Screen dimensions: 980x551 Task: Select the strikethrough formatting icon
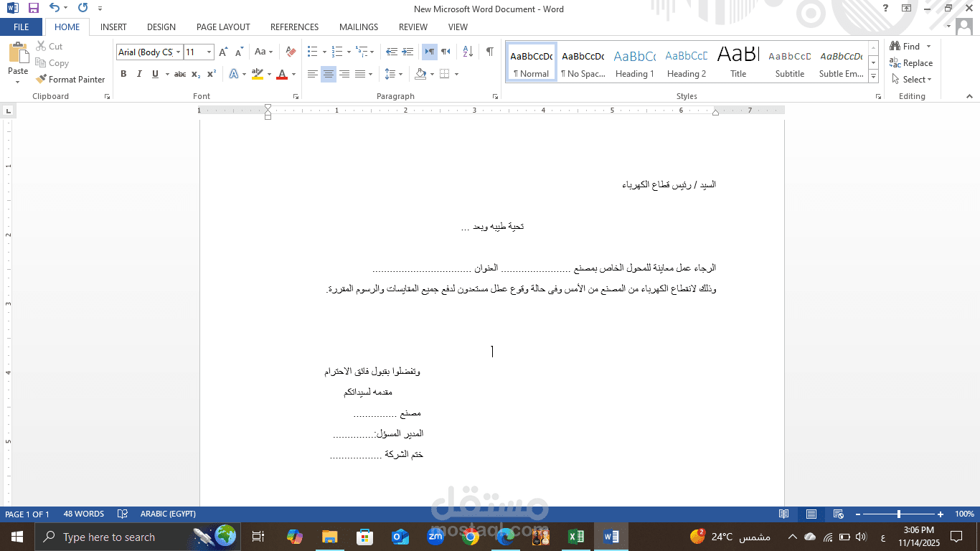179,74
